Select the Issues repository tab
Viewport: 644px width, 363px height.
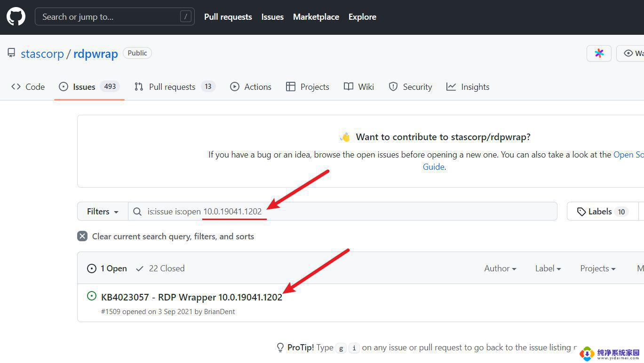(x=89, y=87)
